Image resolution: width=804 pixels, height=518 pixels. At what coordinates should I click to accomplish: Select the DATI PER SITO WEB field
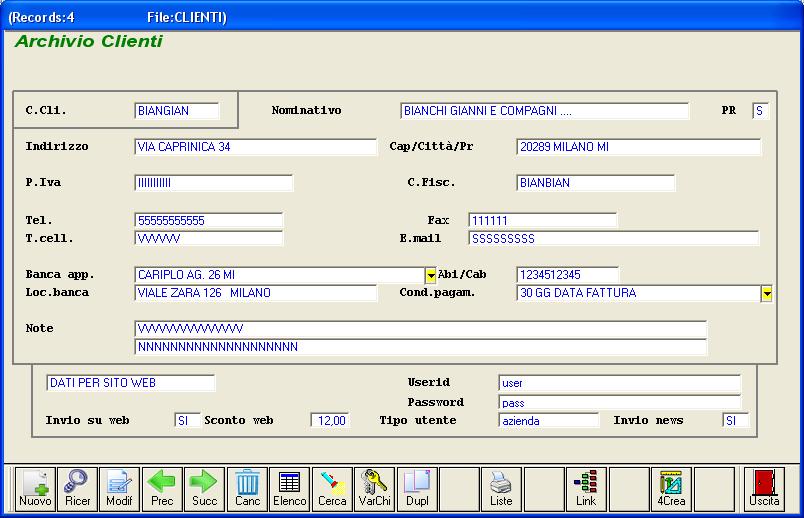pyautogui.click(x=131, y=383)
